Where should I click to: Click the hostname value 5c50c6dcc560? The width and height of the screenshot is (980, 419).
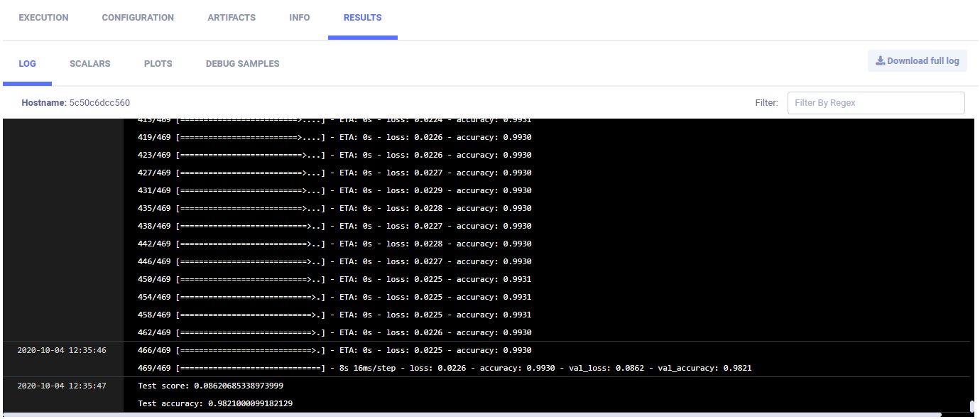(99, 103)
